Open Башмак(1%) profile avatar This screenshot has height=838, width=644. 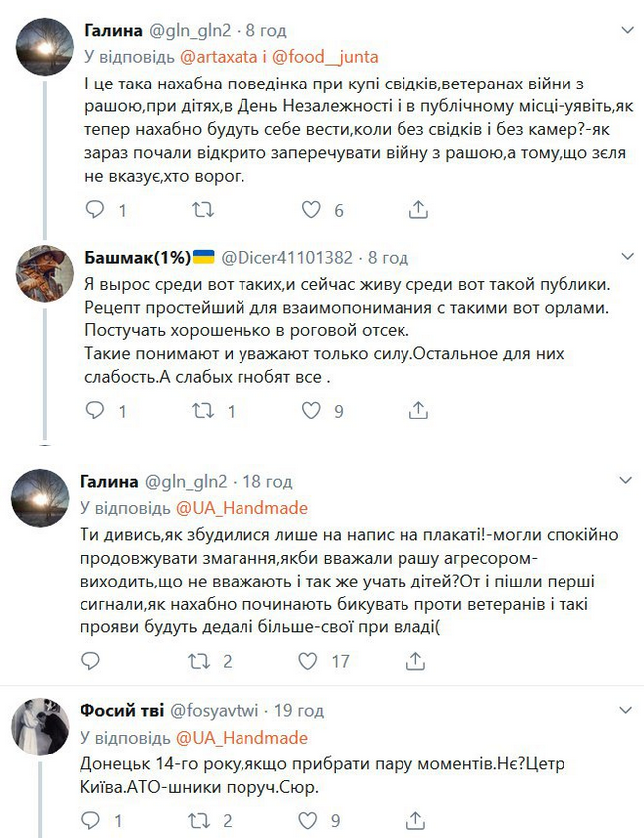click(45, 273)
